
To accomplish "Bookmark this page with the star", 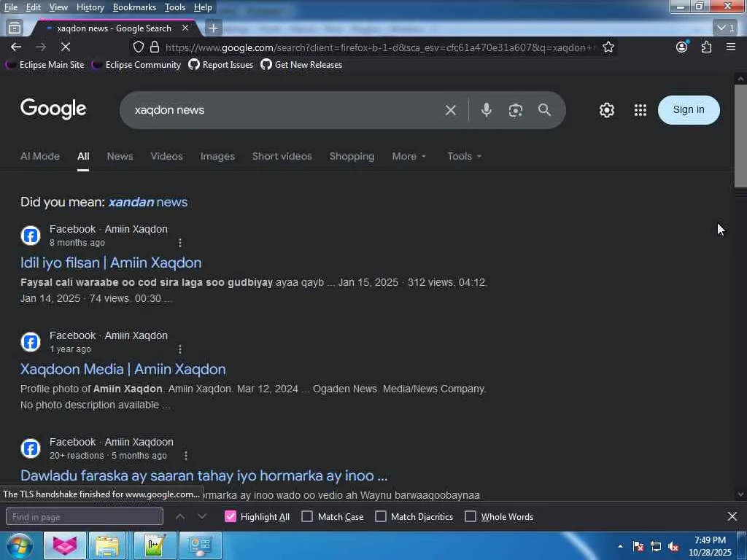I will (608, 47).
